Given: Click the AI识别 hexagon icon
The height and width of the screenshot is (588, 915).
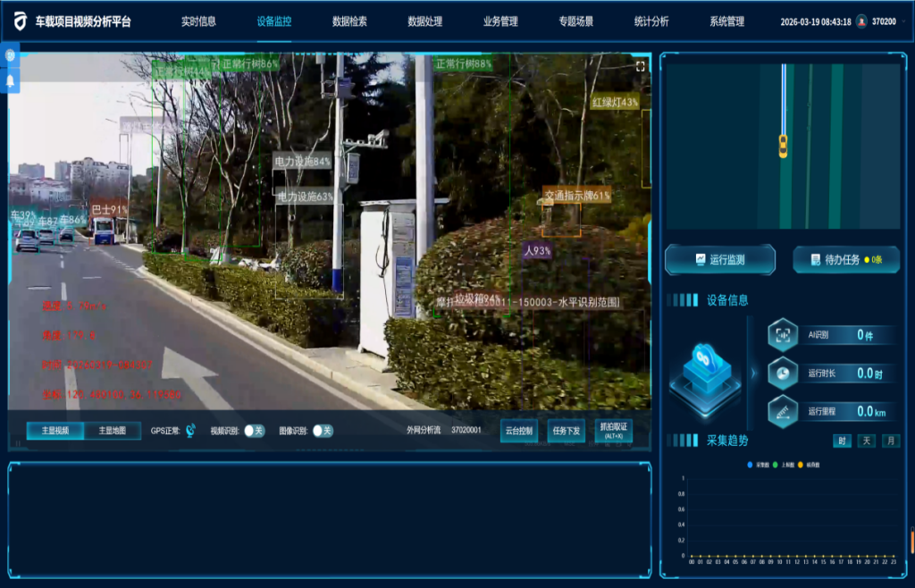Looking at the screenshot, I should [783, 335].
